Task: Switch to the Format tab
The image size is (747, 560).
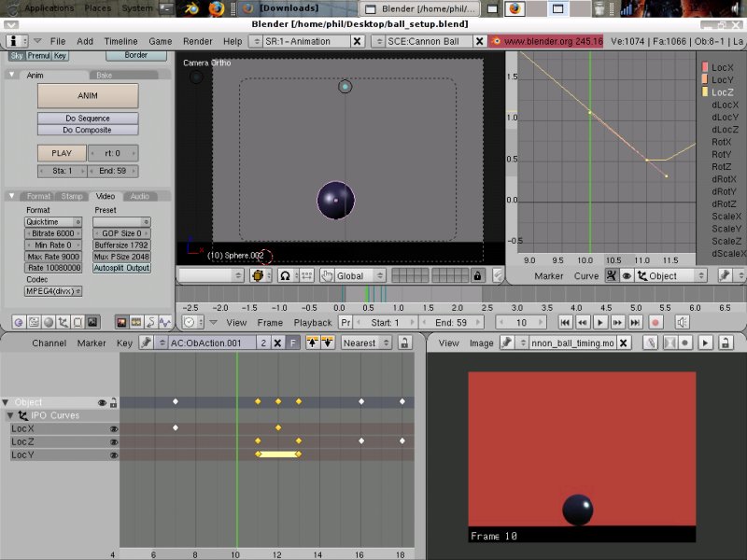Action: pos(38,196)
